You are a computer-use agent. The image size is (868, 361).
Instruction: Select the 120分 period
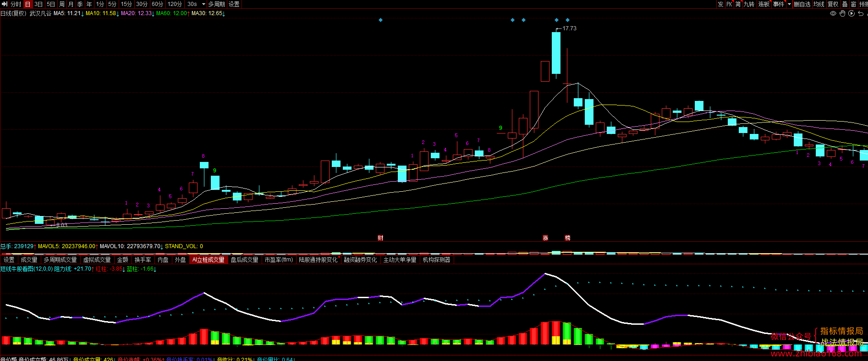coord(175,4)
